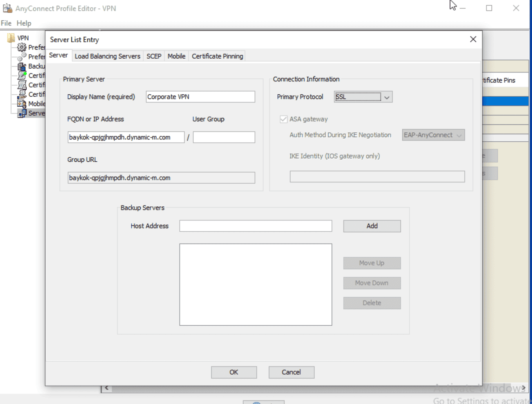The height and width of the screenshot is (404, 532).
Task: Click inside the Host Address input field
Action: 255,226
